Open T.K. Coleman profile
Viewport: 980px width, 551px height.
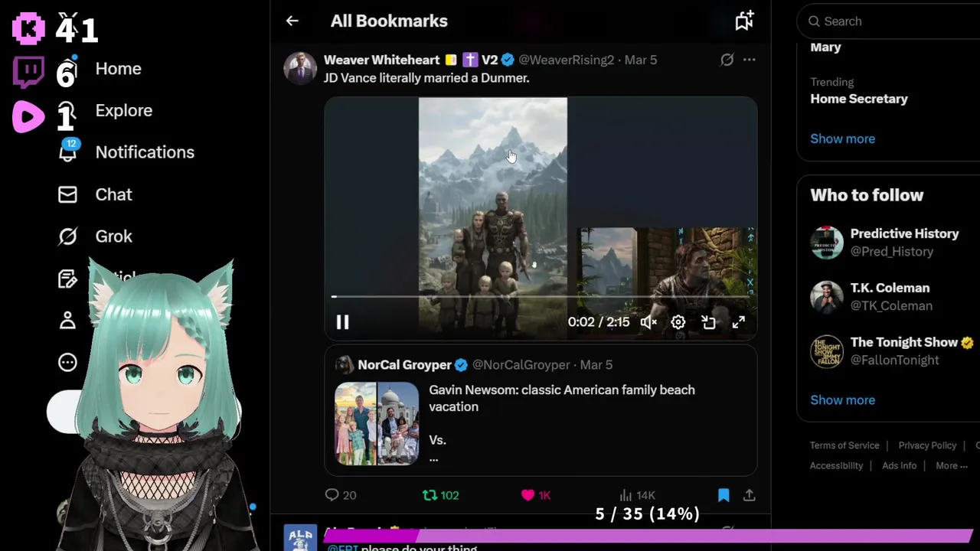point(890,288)
